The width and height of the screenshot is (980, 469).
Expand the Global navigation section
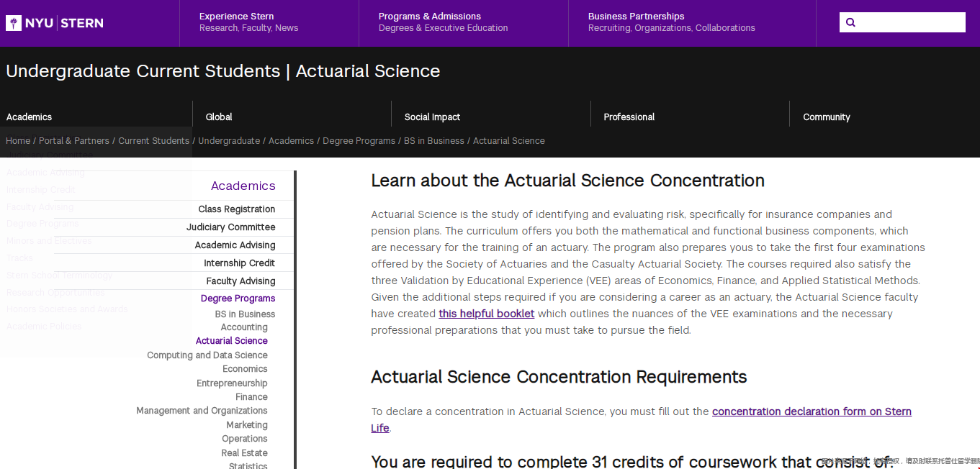[x=219, y=117]
